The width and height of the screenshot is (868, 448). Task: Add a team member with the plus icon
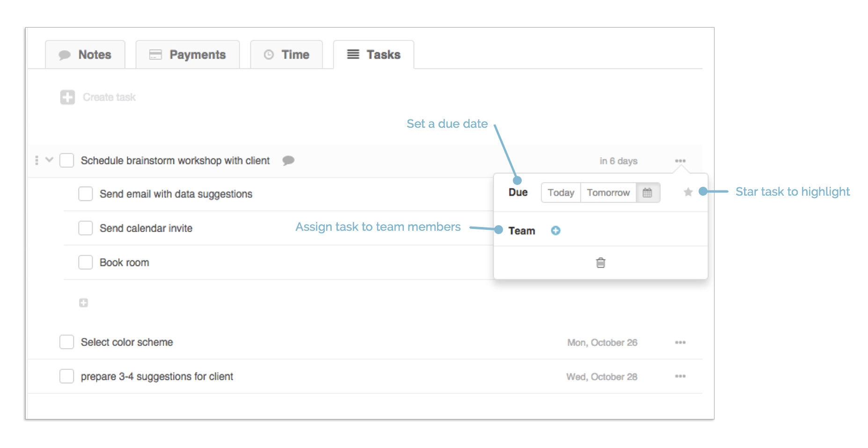[555, 230]
